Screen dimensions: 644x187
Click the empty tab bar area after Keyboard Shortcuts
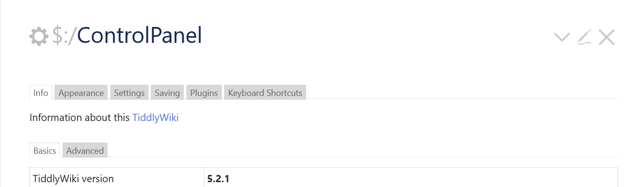[462, 93]
